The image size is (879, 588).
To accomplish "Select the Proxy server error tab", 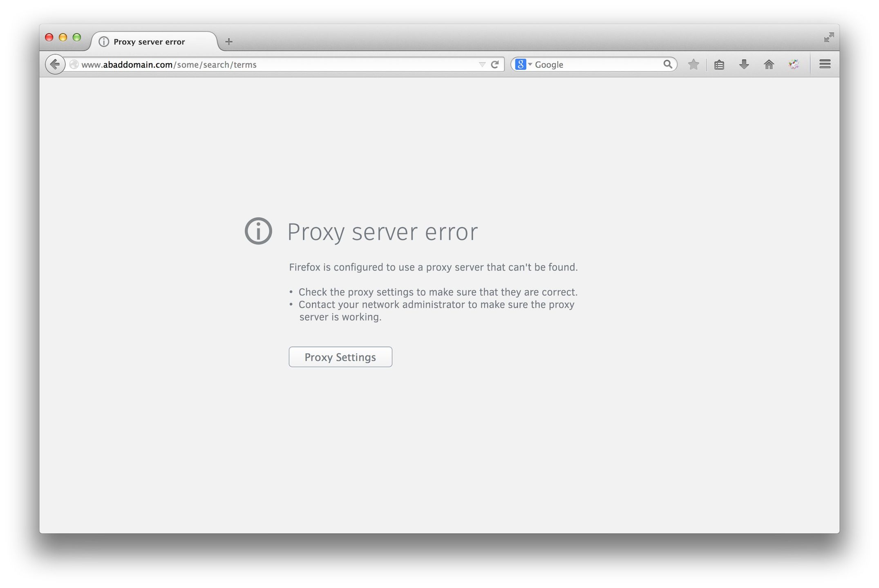I will click(149, 42).
